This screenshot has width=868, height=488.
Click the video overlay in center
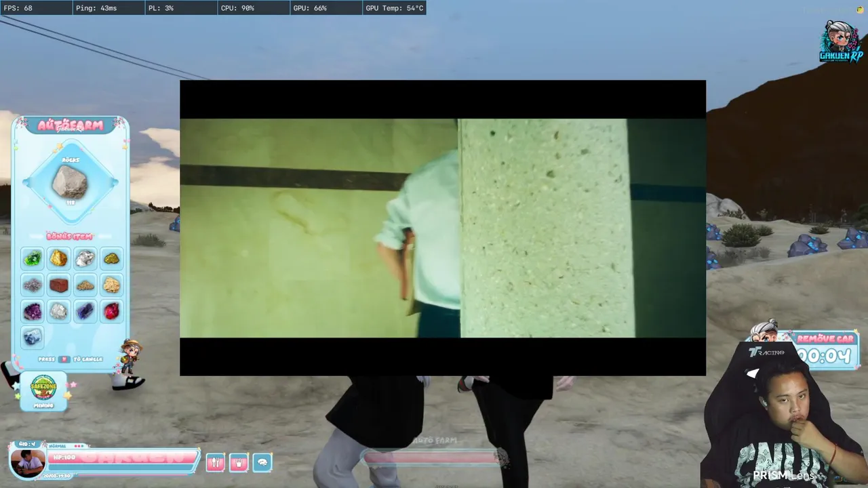click(x=443, y=228)
